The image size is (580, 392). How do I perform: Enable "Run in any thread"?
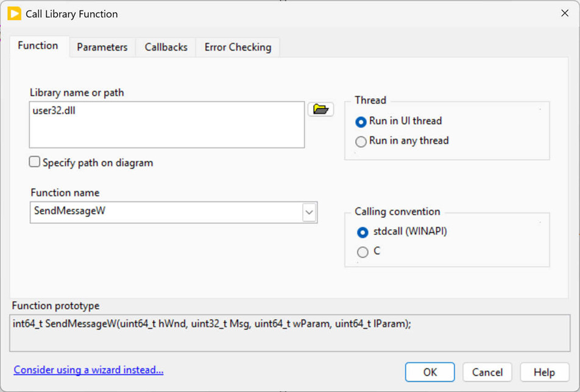[361, 141]
